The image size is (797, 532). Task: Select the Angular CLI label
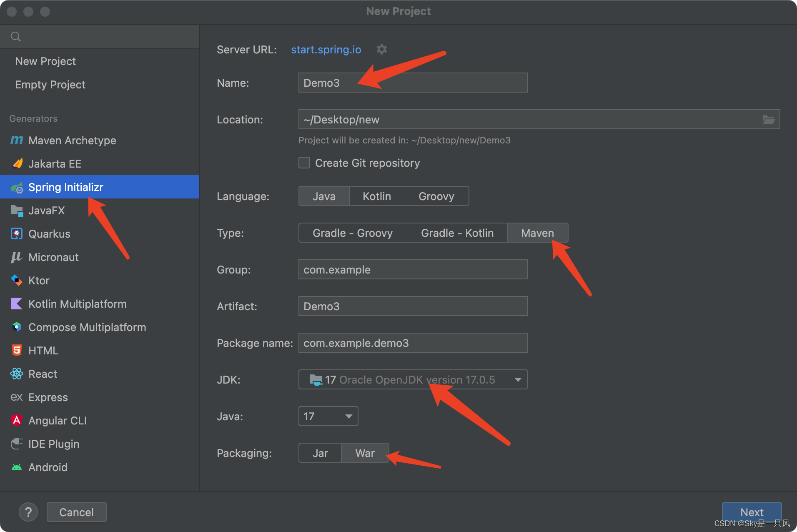tap(58, 421)
